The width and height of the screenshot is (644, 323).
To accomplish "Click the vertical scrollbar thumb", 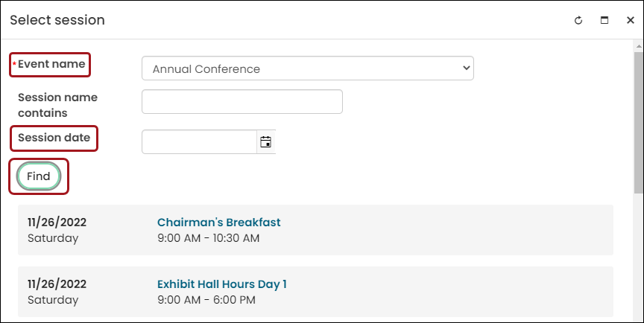I will [638, 122].
